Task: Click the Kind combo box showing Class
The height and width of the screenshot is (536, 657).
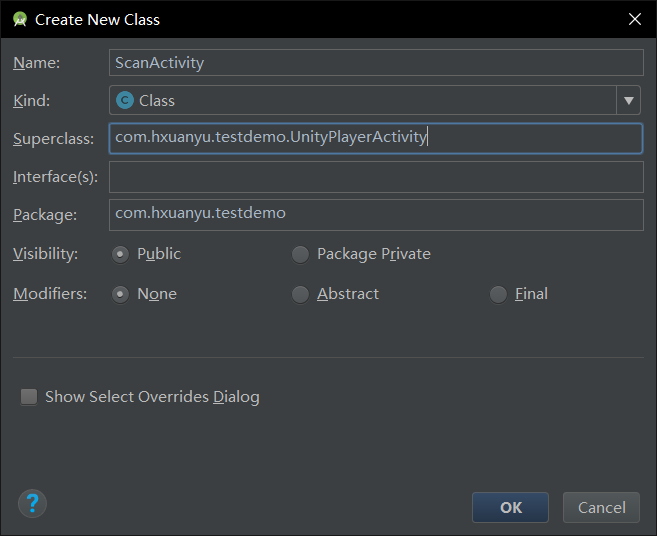Action: [362, 100]
